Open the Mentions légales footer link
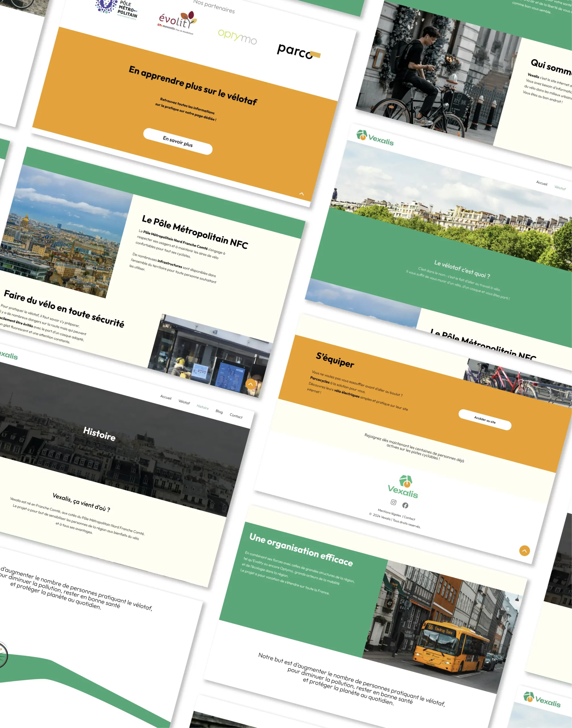The height and width of the screenshot is (728, 572). 389,513
